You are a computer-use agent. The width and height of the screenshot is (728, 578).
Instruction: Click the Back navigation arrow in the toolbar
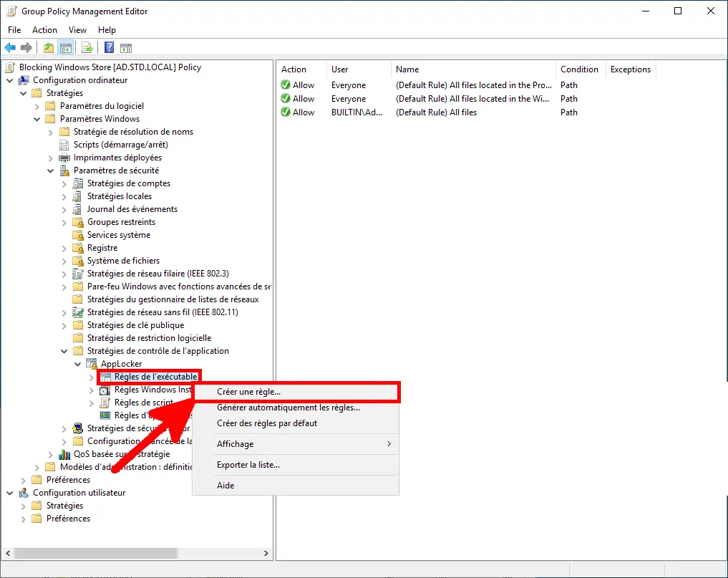10,47
